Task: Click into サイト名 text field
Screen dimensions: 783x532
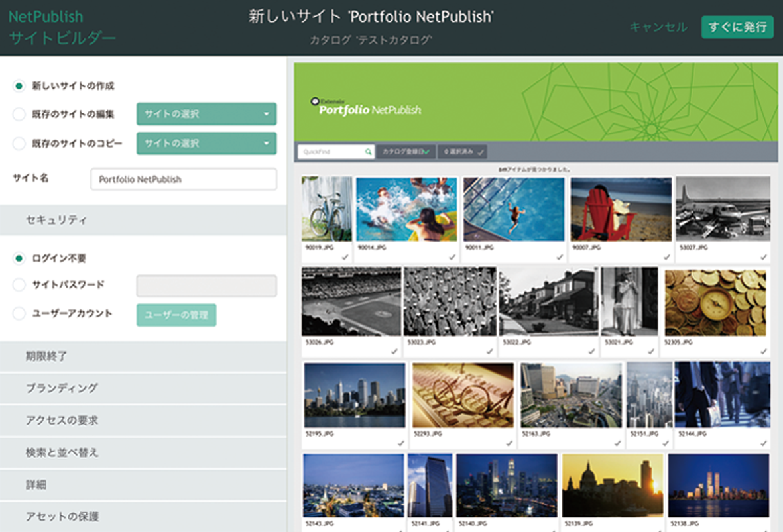Action: click(x=183, y=179)
